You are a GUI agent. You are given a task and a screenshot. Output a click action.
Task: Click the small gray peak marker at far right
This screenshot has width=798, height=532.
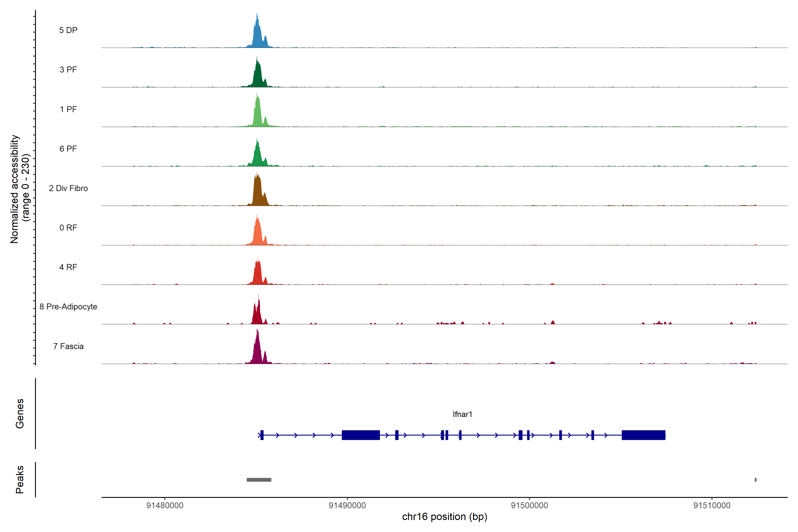coord(756,480)
